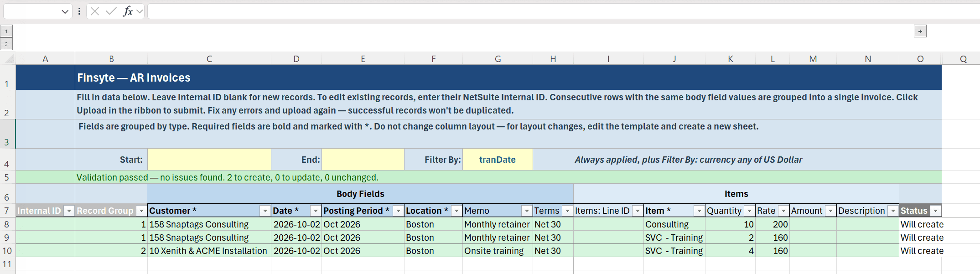Screen dimensions: 980x274
Task: Select the 'Consulting' item cell
Action: pos(674,224)
